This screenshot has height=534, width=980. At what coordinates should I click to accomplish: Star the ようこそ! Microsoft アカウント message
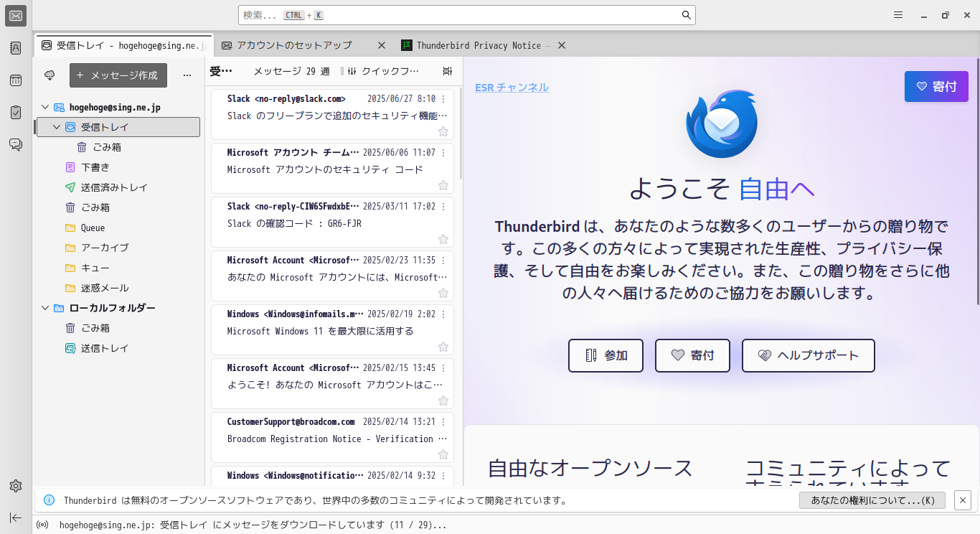coord(443,400)
